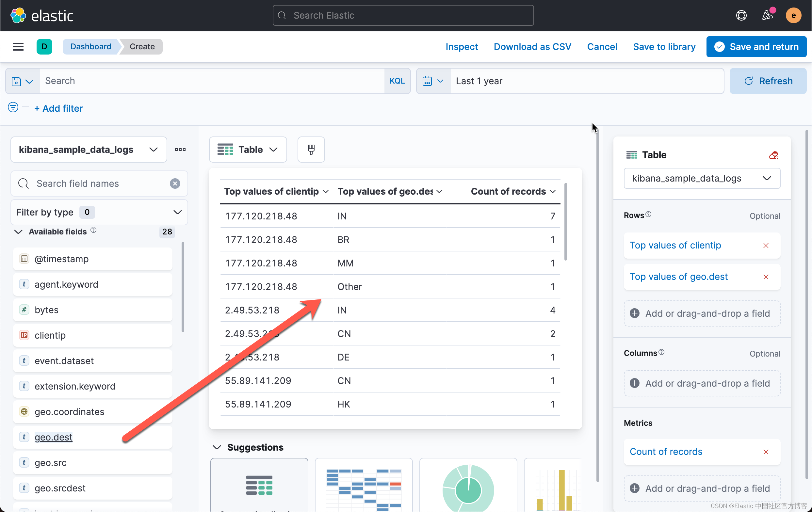Open the Table chart type dropdown
Viewport: 812px width, 512px height.
tap(248, 149)
